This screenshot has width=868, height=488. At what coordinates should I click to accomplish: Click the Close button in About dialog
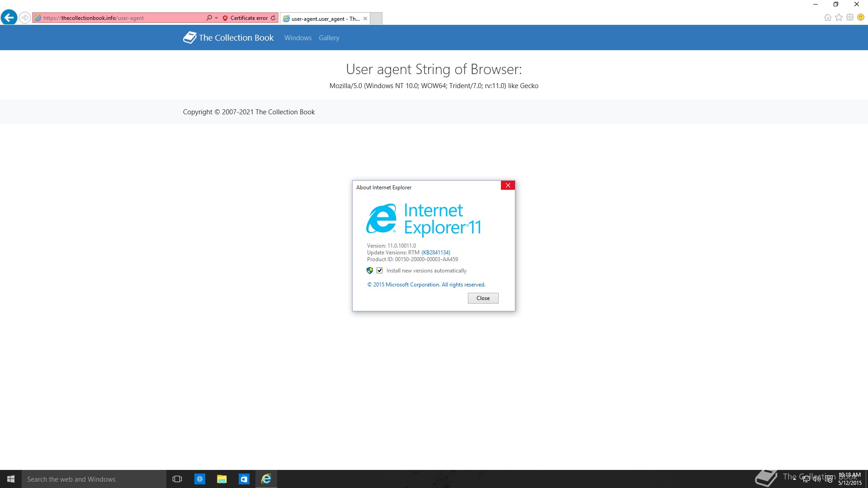(x=483, y=298)
